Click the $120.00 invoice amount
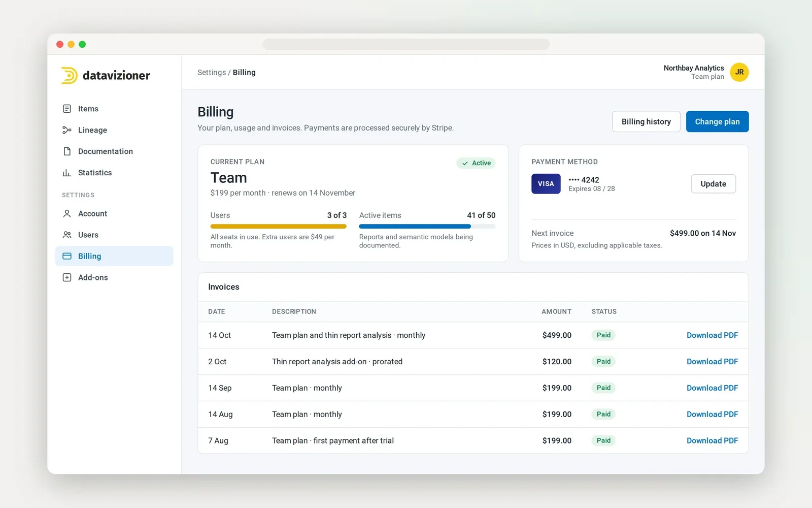This screenshot has width=812, height=508. coord(557,362)
